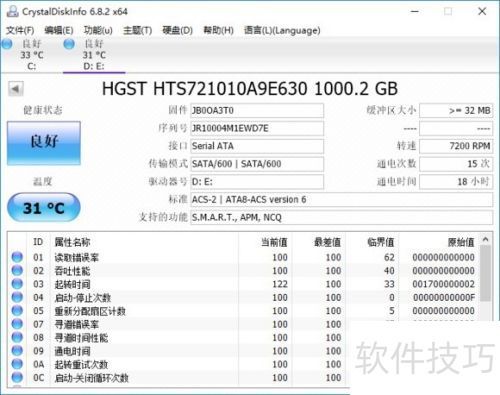Click the status icon for attribute 03
Screen dimensions: 500x395
[x=17, y=284]
